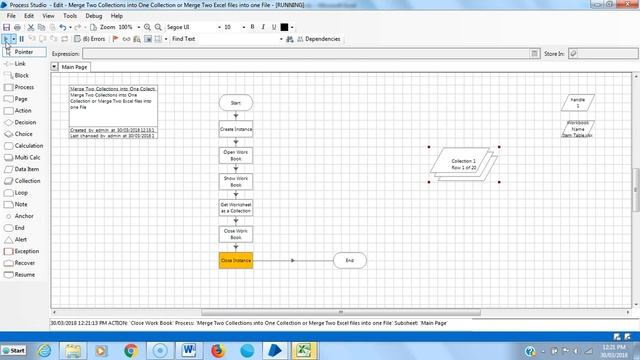Switch to the Main Page tab
The width and height of the screenshot is (640, 360).
(74, 67)
